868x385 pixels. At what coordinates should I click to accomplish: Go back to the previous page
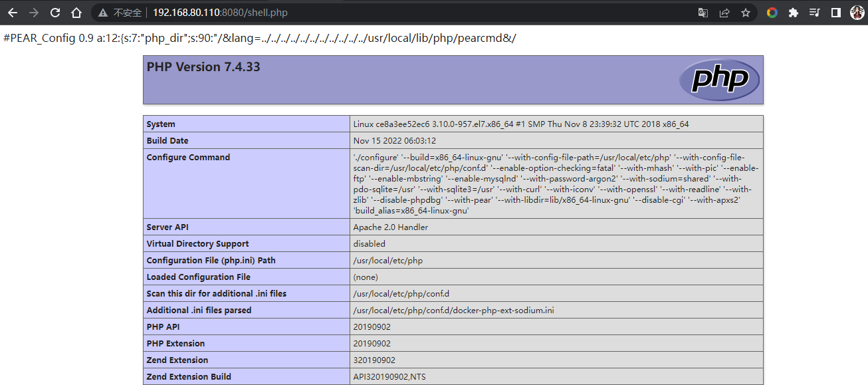tap(13, 13)
